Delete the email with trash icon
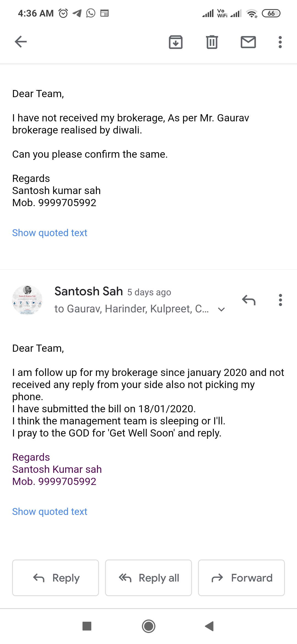Image resolution: width=297 pixels, height=644 pixels. point(212,42)
